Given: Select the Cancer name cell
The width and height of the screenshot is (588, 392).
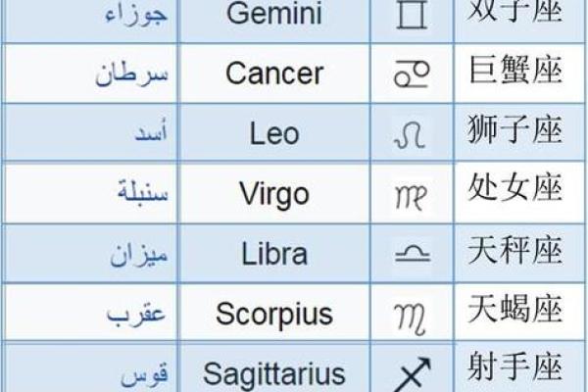Looking at the screenshot, I should pos(274,73).
